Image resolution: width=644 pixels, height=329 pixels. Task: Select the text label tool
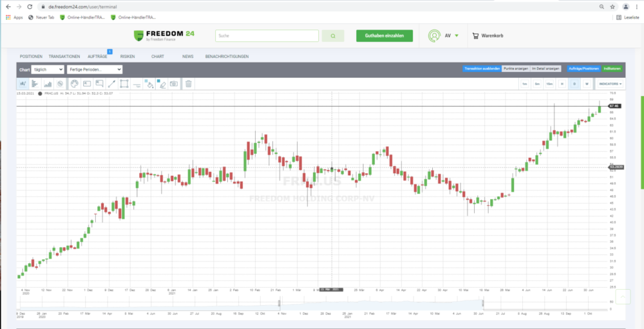(x=87, y=84)
